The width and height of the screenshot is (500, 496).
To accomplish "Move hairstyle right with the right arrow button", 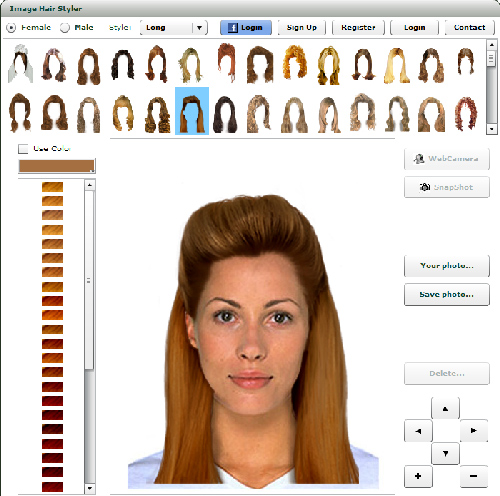I will (x=474, y=431).
